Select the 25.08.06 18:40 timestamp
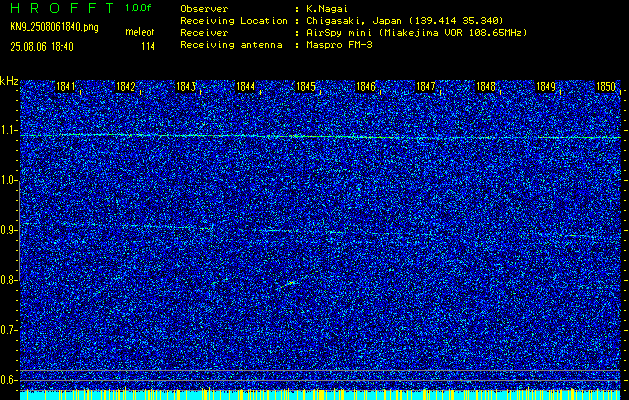 click(x=42, y=47)
